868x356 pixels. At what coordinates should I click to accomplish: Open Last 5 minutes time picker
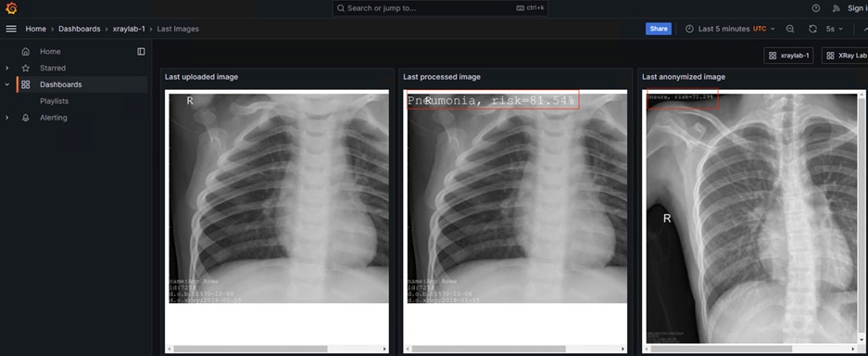point(730,29)
